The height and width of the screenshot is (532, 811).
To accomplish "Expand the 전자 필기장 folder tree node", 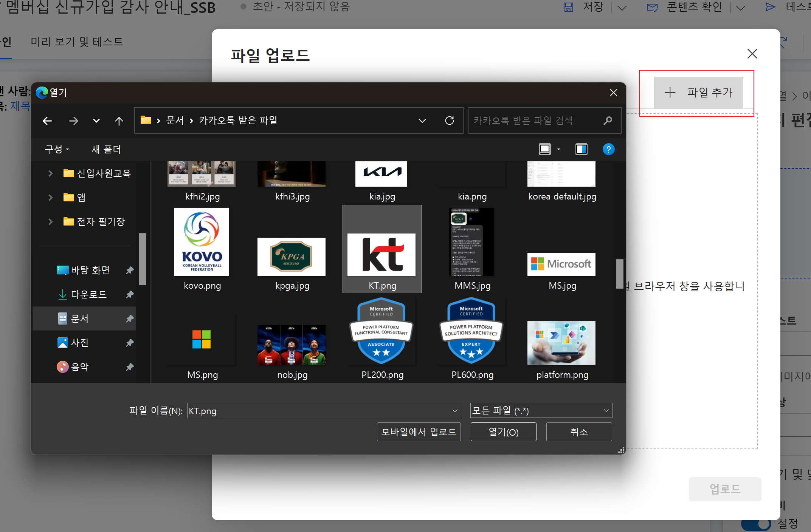I will (x=50, y=222).
